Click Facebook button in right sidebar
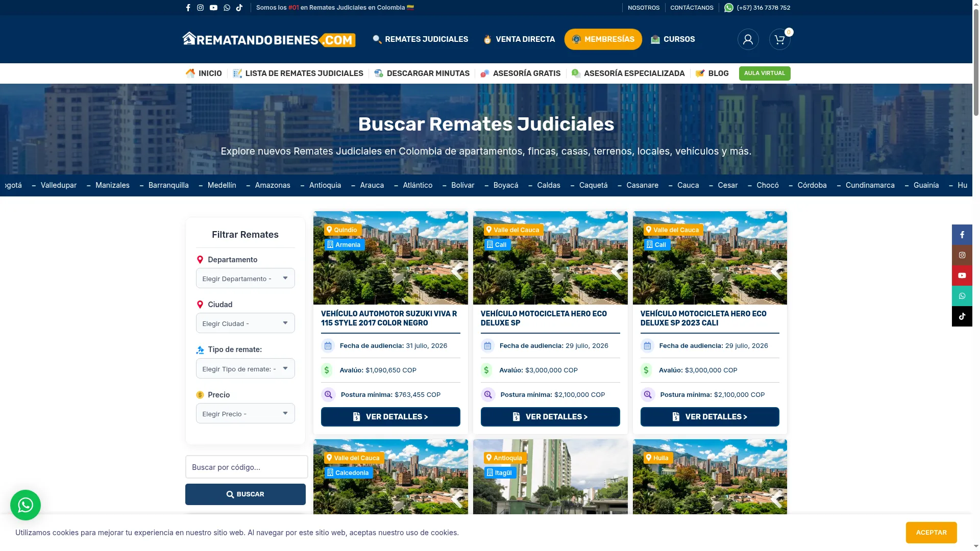 [962, 235]
